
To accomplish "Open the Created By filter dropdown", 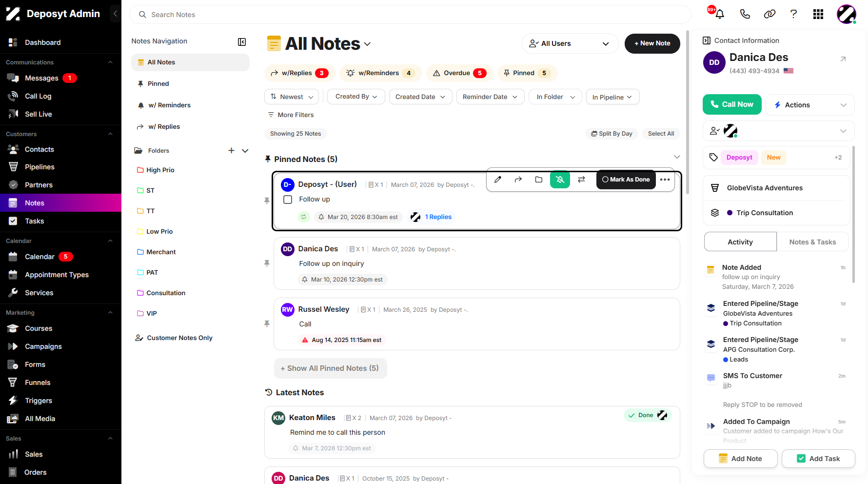I will (356, 97).
